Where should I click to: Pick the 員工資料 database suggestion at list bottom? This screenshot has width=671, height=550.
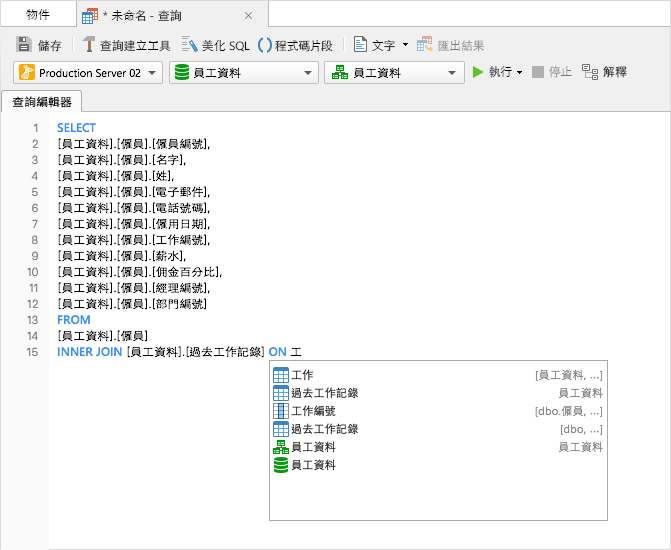tap(312, 465)
